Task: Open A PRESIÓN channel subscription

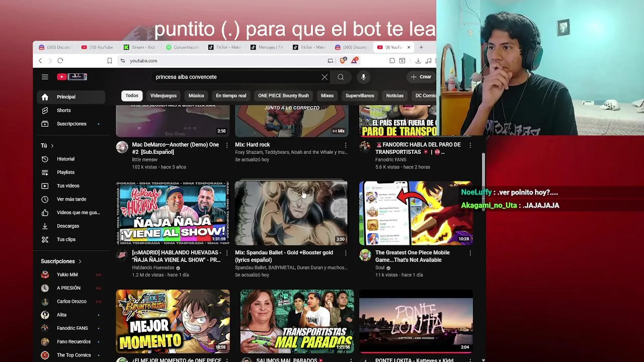Action: (x=71, y=288)
